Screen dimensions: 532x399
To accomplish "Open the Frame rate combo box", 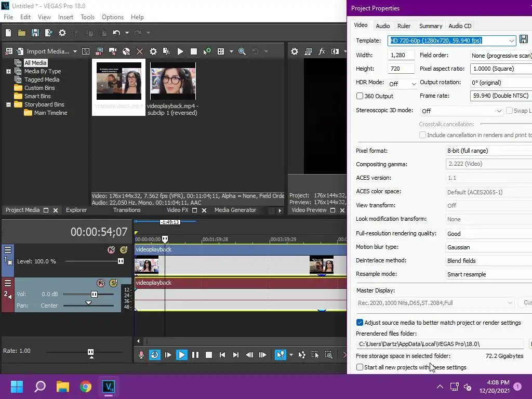I will [501, 96].
